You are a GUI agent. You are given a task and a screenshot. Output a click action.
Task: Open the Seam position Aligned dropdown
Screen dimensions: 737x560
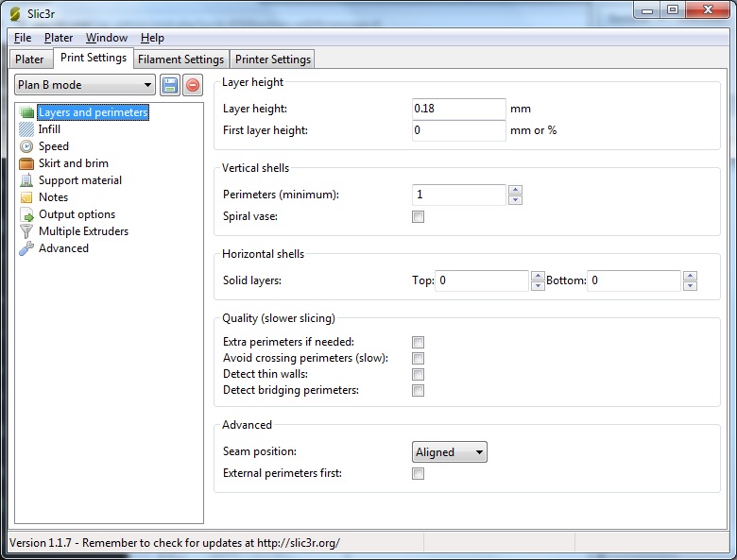450,452
